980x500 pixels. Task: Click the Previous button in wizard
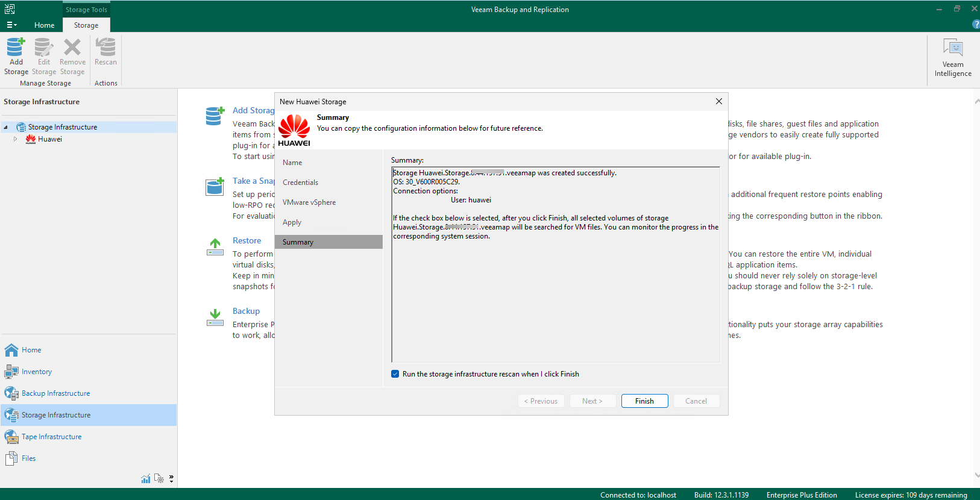coord(541,401)
